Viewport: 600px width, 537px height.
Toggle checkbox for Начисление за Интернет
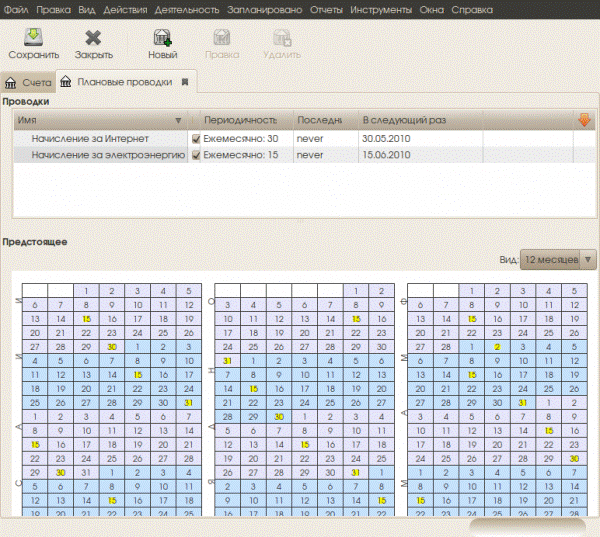click(196, 139)
